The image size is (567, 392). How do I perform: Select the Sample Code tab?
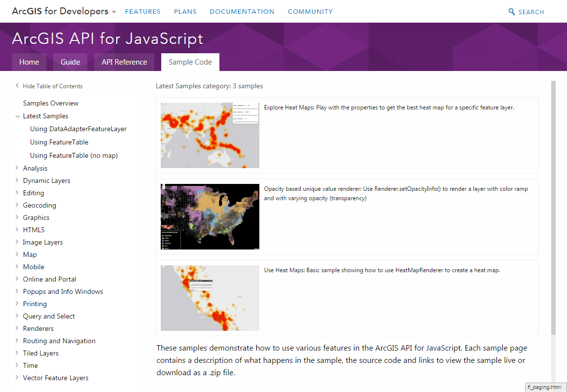pyautogui.click(x=190, y=62)
